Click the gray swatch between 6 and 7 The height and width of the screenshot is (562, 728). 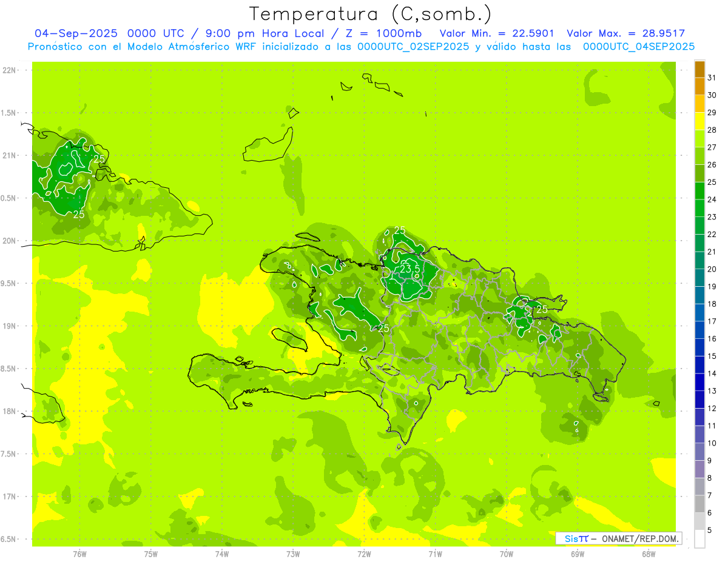click(x=700, y=504)
